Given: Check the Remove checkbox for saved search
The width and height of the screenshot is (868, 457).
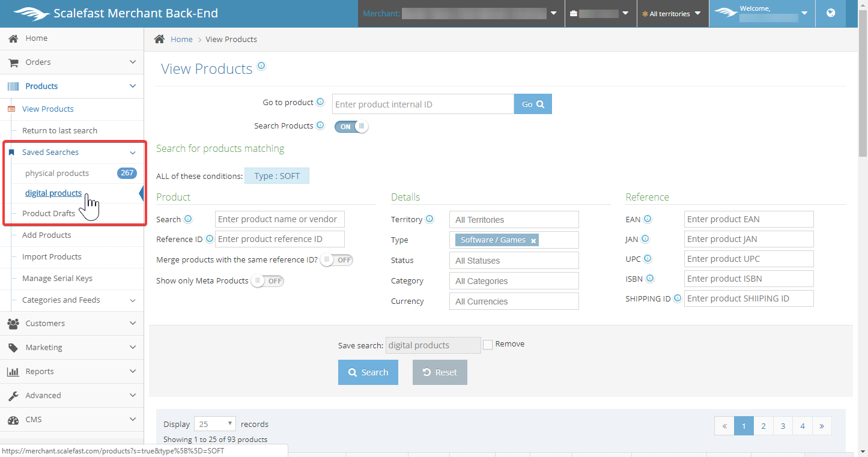Looking at the screenshot, I should coord(488,345).
